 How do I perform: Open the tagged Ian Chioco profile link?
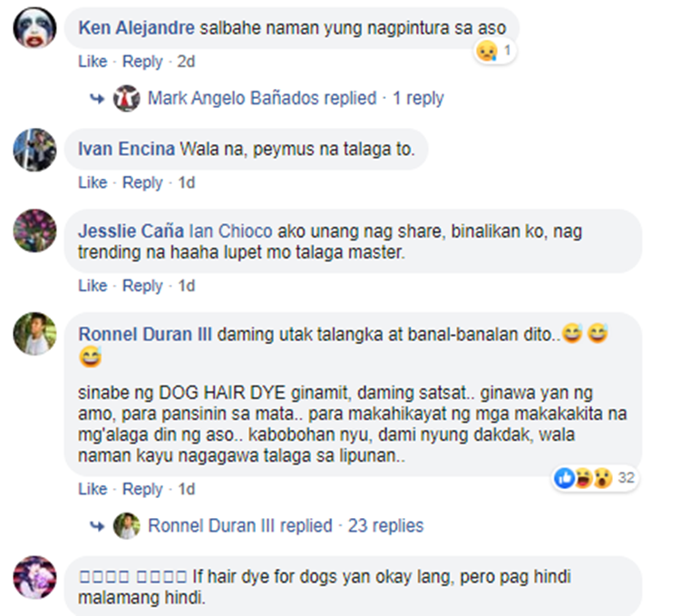[x=230, y=231]
